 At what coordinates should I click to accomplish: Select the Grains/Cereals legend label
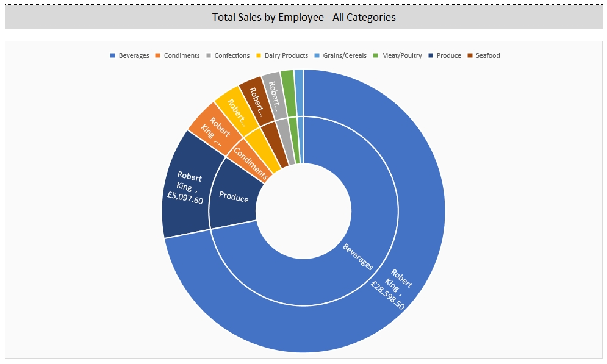tap(345, 55)
